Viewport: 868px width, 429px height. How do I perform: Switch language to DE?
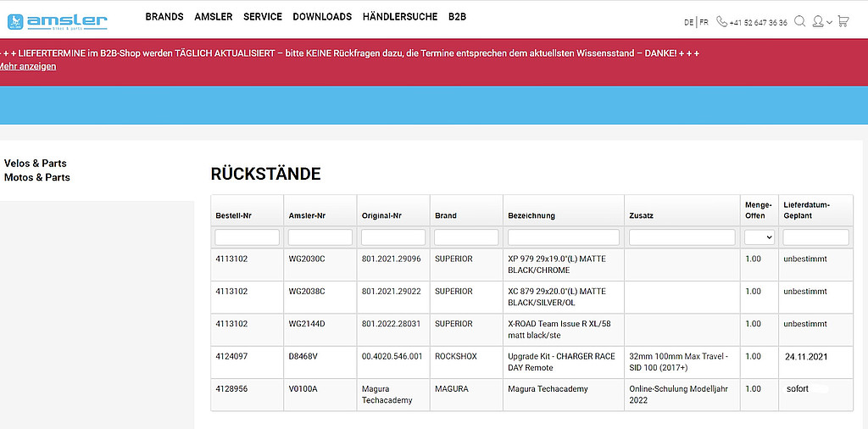click(x=688, y=23)
